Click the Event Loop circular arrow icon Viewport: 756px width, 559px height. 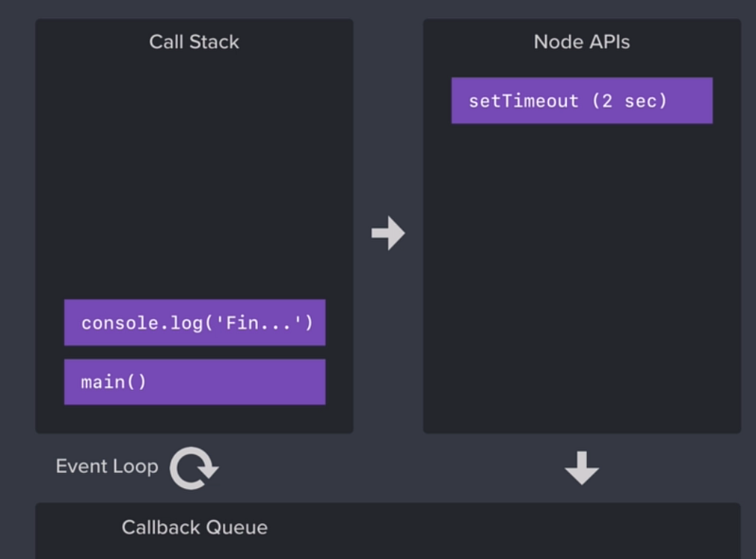pyautogui.click(x=194, y=468)
